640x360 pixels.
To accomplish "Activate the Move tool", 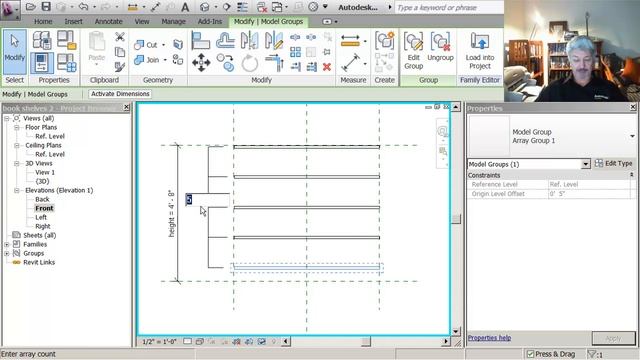I will (201, 63).
